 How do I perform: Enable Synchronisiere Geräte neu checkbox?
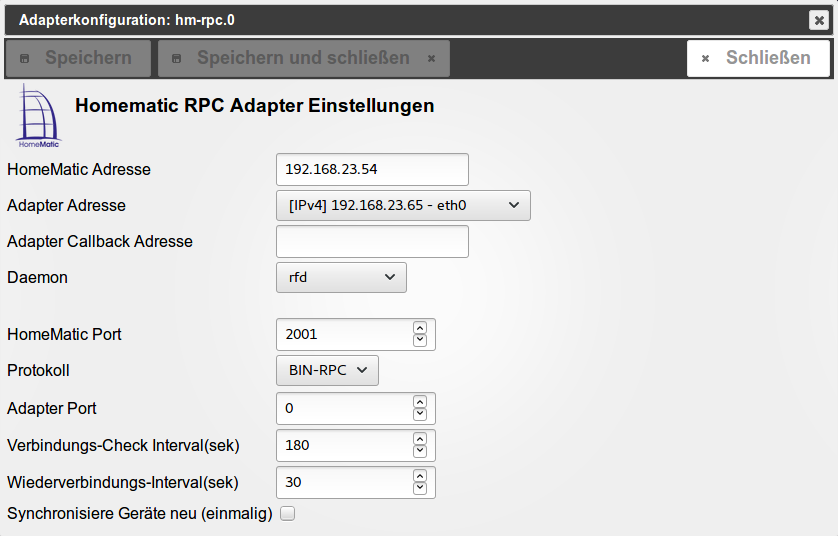tap(288, 514)
